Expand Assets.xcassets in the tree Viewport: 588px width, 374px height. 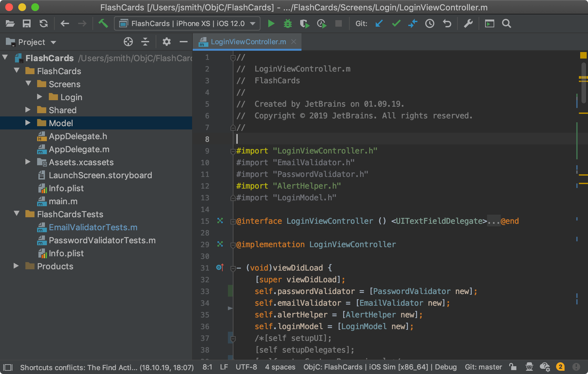pyautogui.click(x=28, y=162)
